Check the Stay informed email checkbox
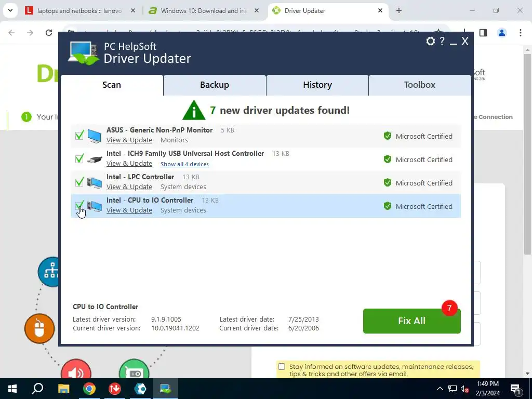The height and width of the screenshot is (399, 532). tap(282, 367)
